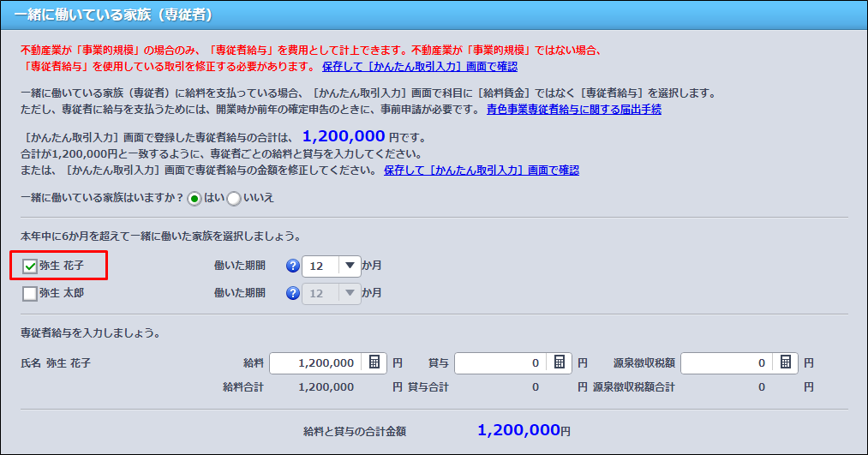Screen dimensions: 868x455
Task: Click the 保存して確認 link below the total amount text
Action: click(x=481, y=171)
